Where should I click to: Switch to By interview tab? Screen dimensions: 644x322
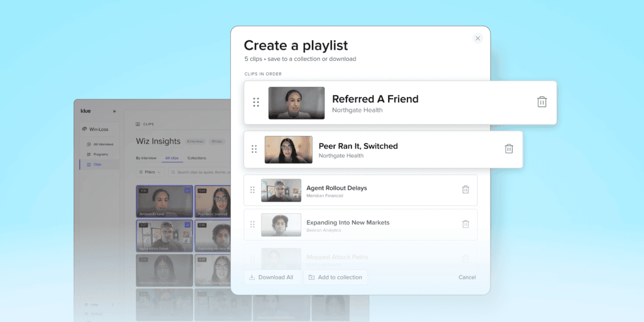point(146,158)
